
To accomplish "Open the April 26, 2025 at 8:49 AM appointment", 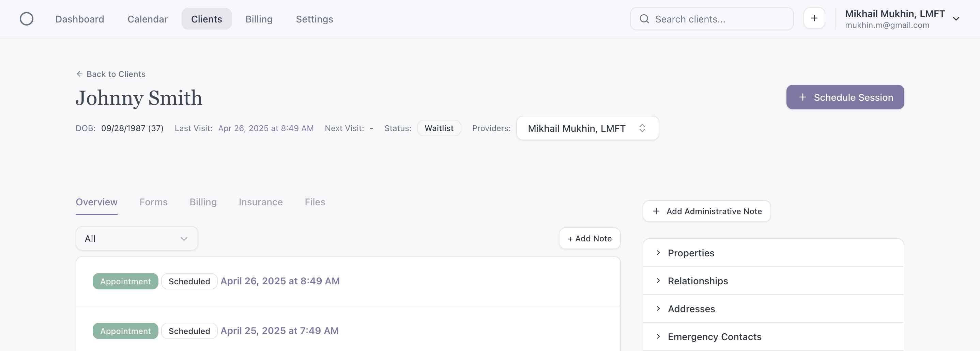I will coord(280,281).
